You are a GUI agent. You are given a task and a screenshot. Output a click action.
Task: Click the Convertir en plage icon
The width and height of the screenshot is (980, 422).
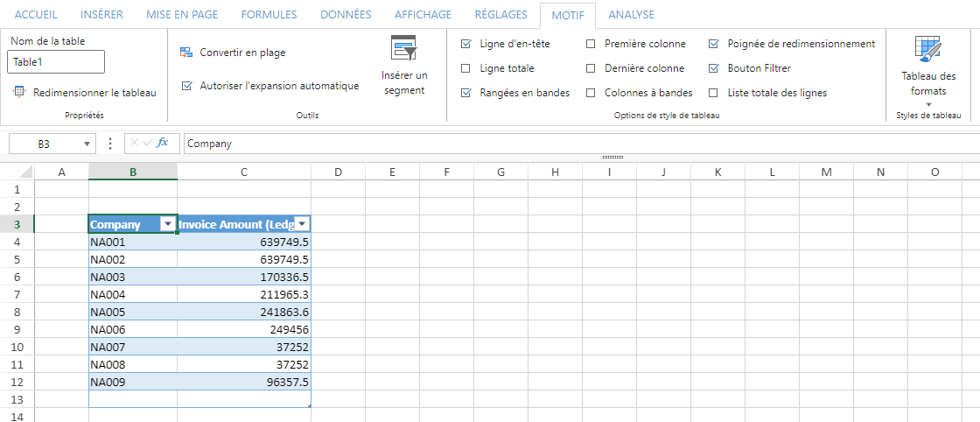tap(186, 53)
